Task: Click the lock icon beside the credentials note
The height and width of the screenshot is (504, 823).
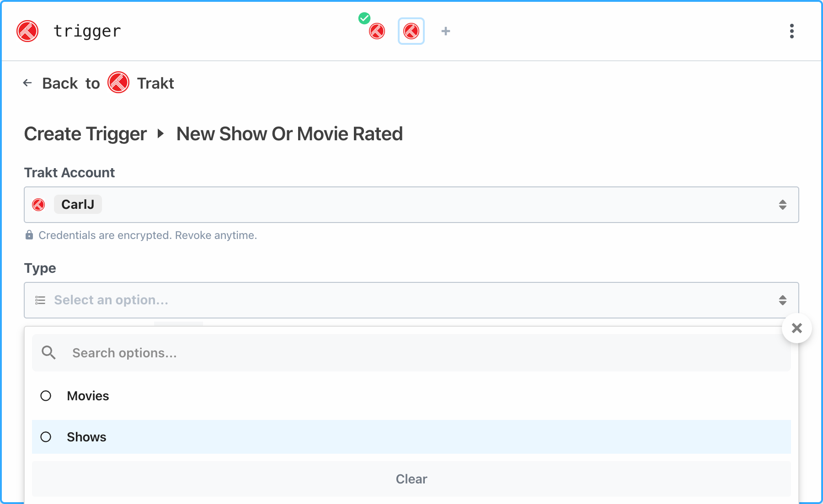Action: 29,235
